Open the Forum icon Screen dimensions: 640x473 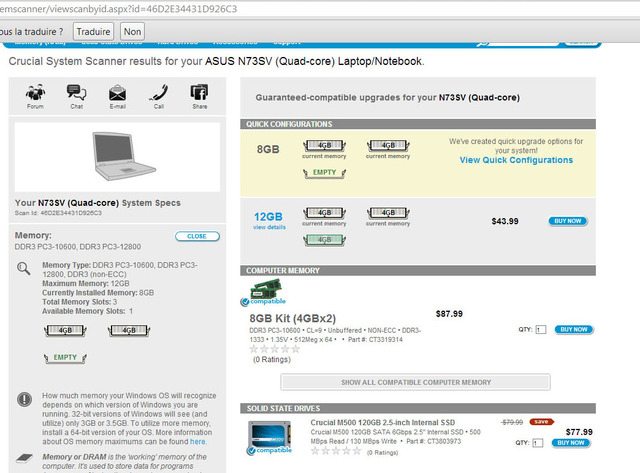(35, 93)
